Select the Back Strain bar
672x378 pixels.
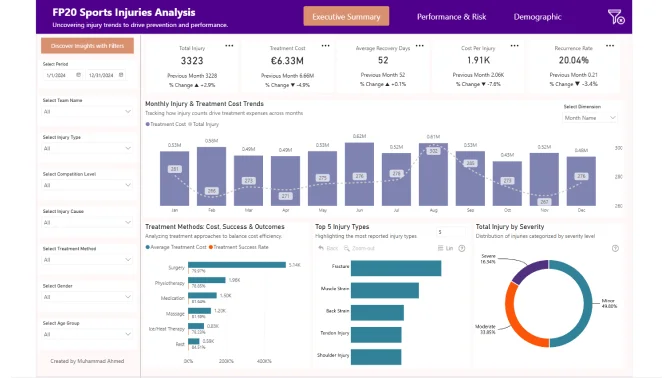[377, 312]
